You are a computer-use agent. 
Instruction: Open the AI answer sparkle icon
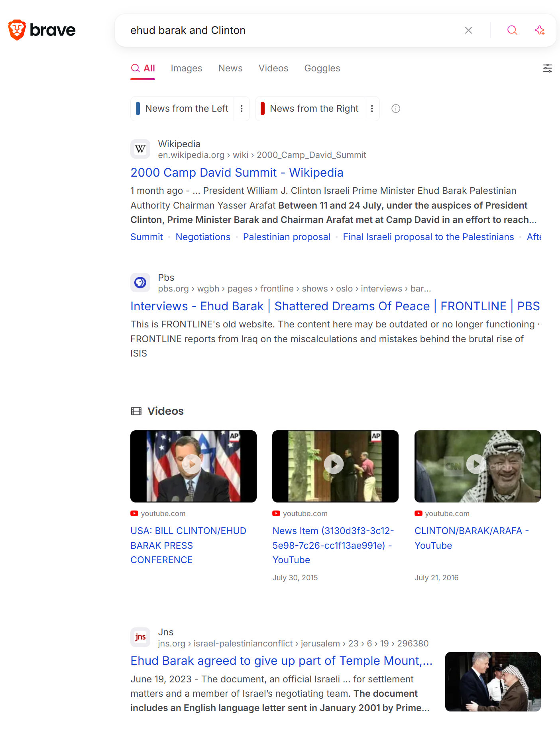point(540,30)
